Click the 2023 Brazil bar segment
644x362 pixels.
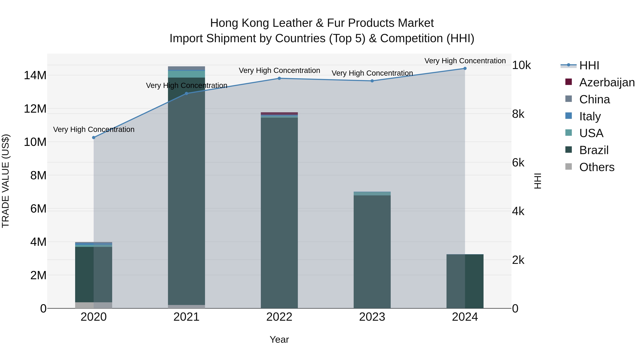tap(372, 252)
